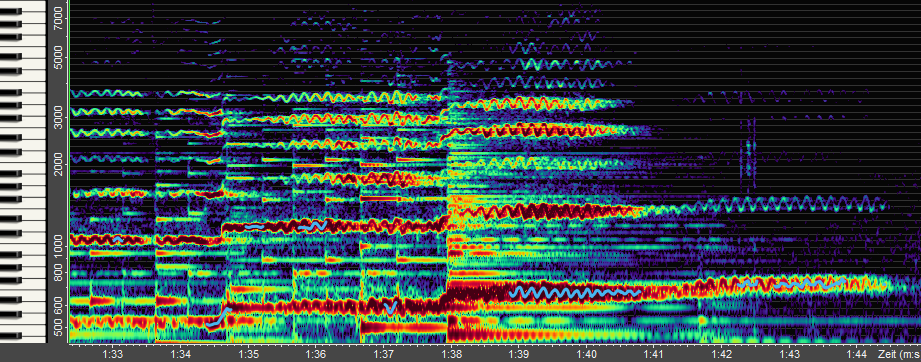Click the 3000 frequency scale label
Screen dimensions: 921x362
(60, 118)
